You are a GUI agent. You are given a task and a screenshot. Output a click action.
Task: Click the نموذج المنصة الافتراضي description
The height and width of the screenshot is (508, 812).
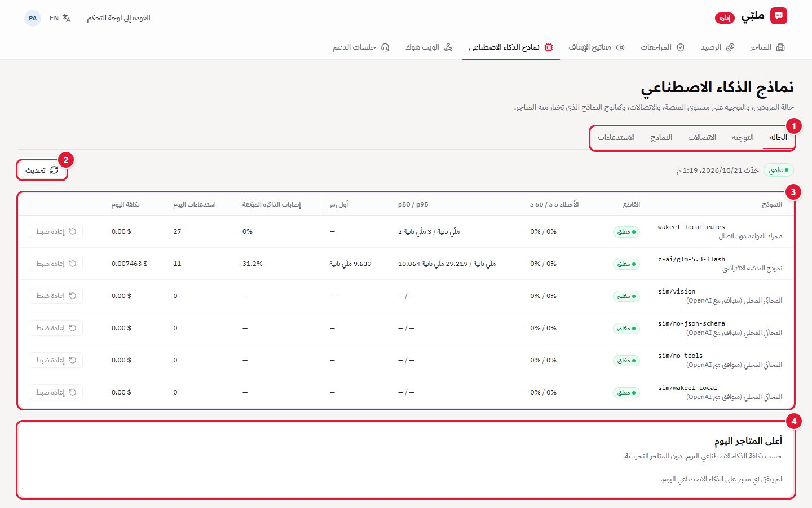[x=752, y=268]
